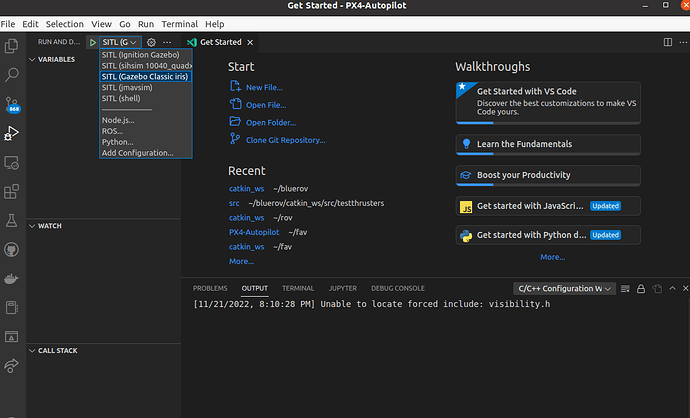Click More... under Walkthroughs

point(553,257)
